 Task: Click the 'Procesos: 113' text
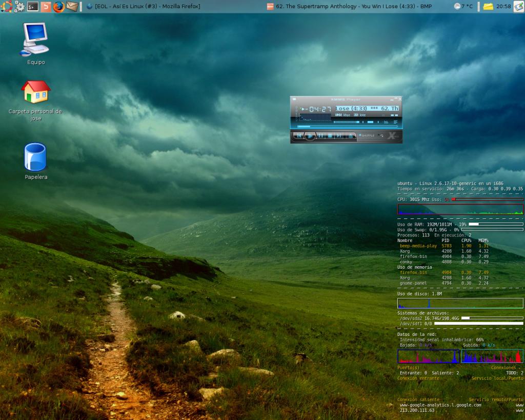click(413, 235)
